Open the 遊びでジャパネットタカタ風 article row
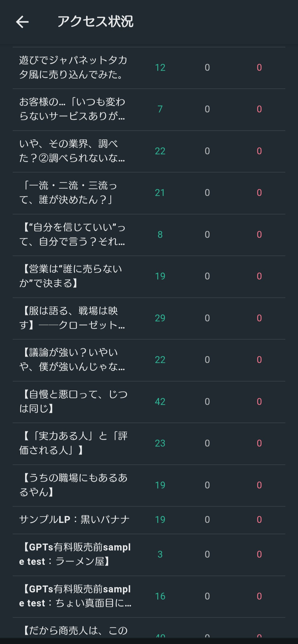Image resolution: width=298 pixels, height=644 pixels. 73,68
